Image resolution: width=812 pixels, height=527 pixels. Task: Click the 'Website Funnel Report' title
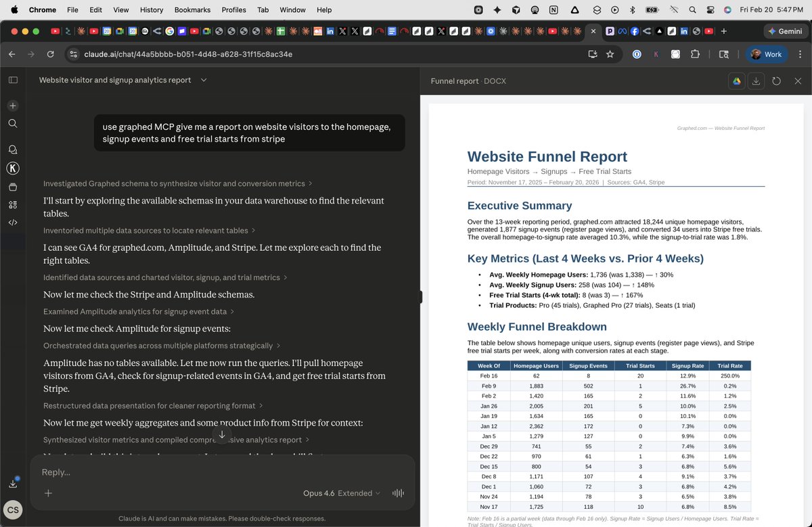pos(547,157)
